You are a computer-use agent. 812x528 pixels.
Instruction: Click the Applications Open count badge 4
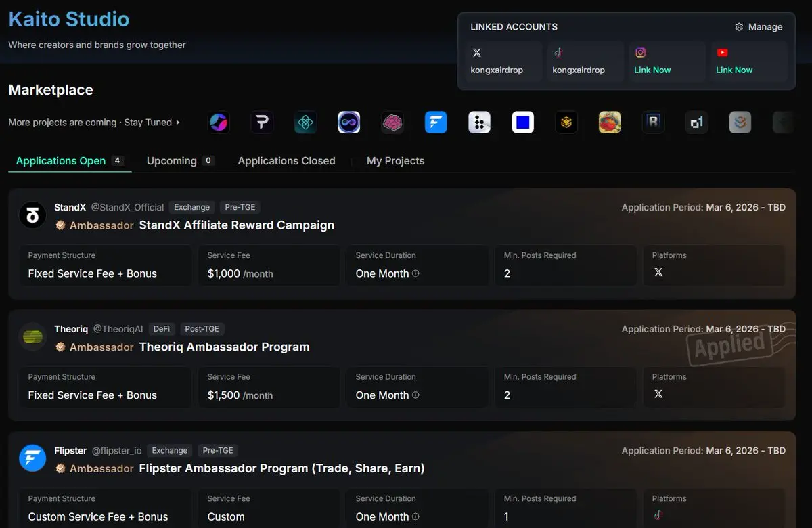click(x=118, y=160)
